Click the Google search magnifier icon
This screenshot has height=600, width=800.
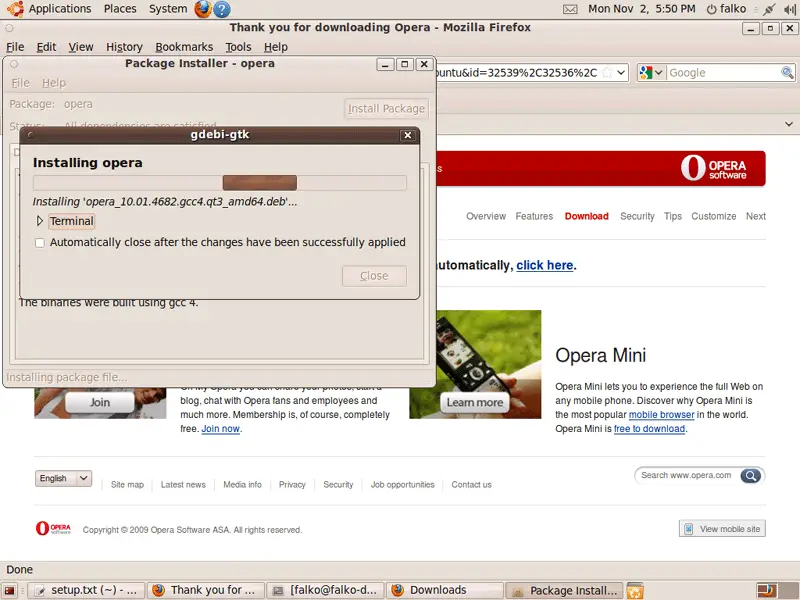click(x=787, y=73)
